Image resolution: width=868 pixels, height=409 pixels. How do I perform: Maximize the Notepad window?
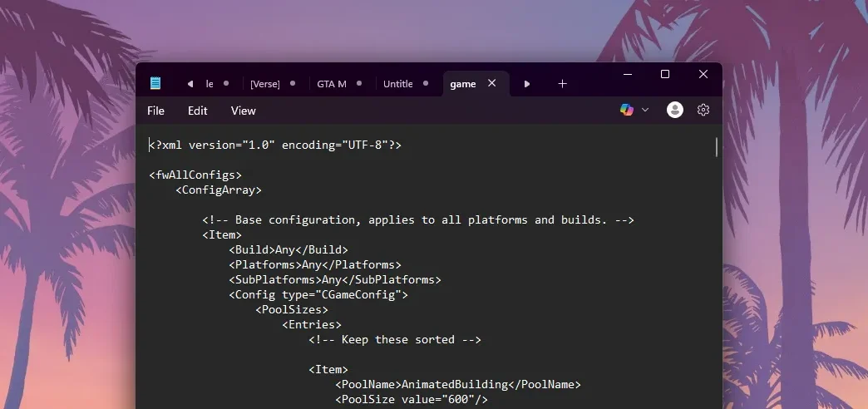pos(665,74)
